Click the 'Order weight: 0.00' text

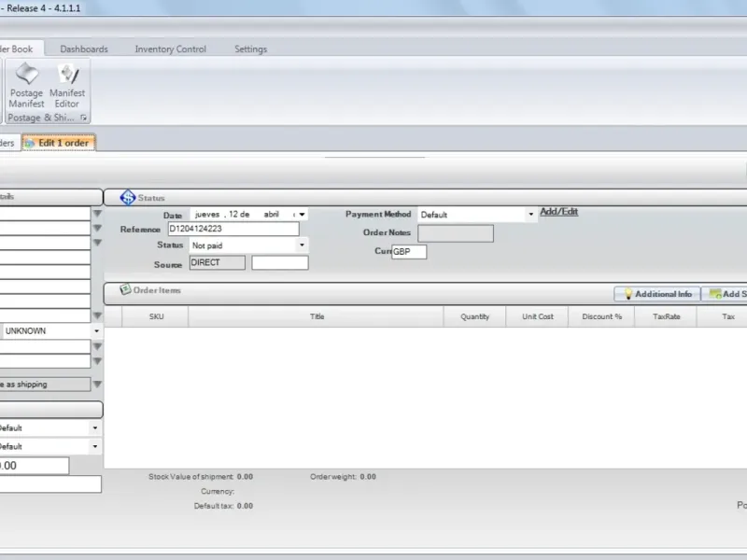343,477
